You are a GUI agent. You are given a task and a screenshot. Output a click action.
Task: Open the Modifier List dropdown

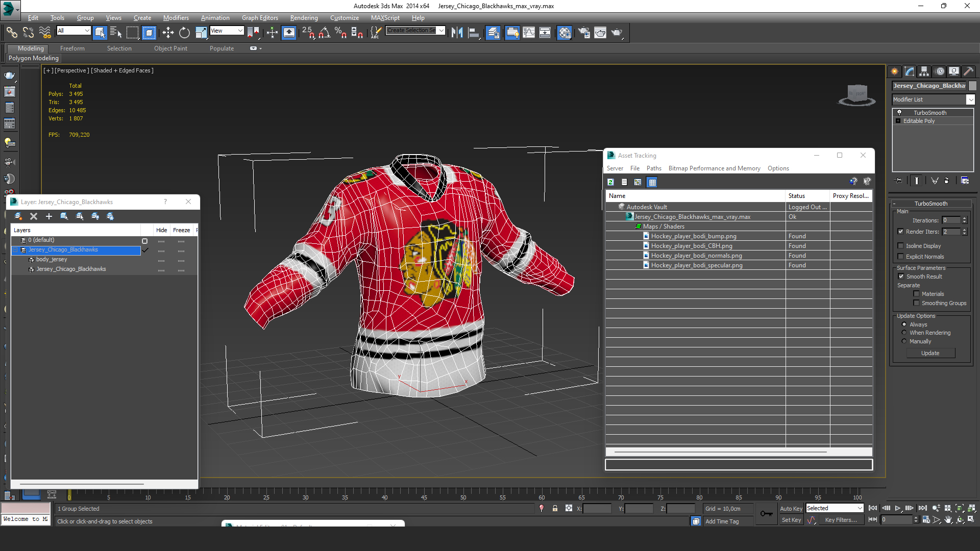[x=970, y=99]
